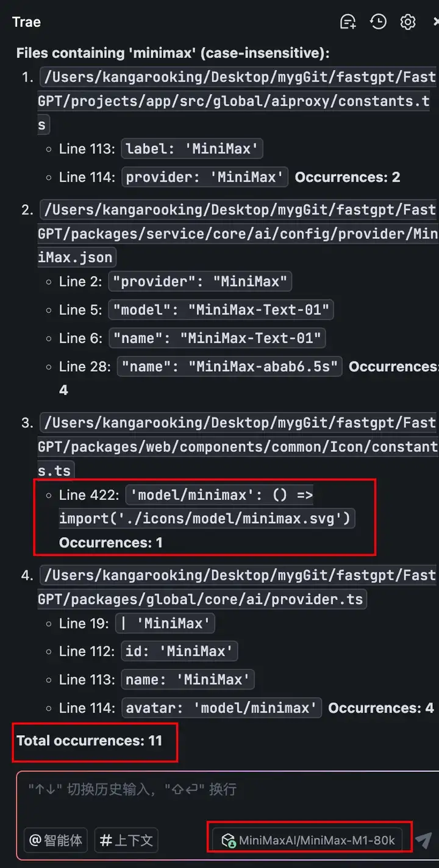Click the "name": "MiniMax-abab6.5s" code snippet
Screen dimensions: 439x868
pos(230,366)
